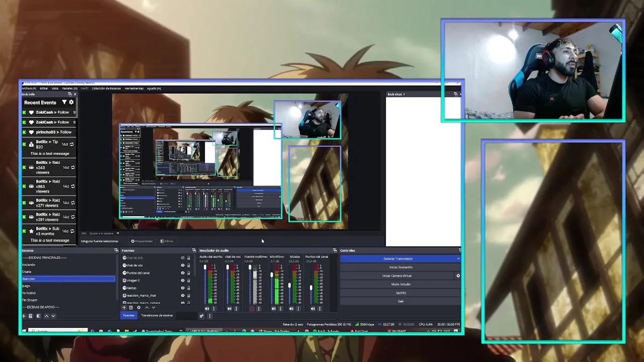Open advanced audio properties gears icon
Screen dimensions: 644x362
tap(202, 316)
